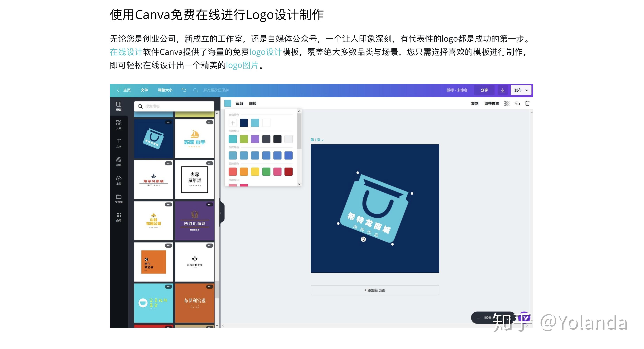Select the 布罗利宫殿 template thumbnail

click(x=194, y=303)
